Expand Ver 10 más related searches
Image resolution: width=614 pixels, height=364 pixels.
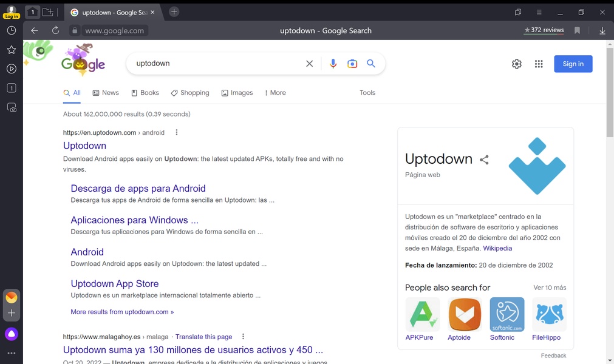click(549, 288)
